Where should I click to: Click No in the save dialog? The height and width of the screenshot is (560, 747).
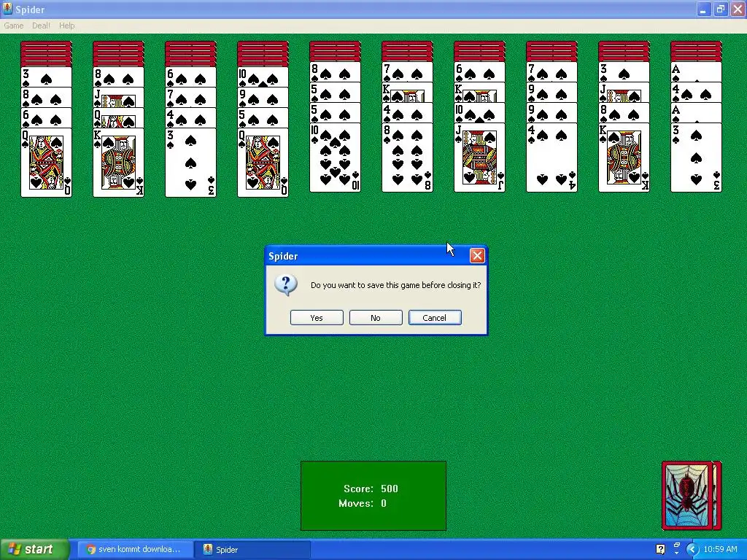click(x=376, y=318)
